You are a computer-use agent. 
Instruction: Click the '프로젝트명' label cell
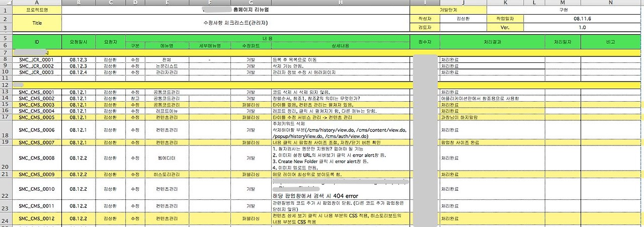[x=37, y=10]
